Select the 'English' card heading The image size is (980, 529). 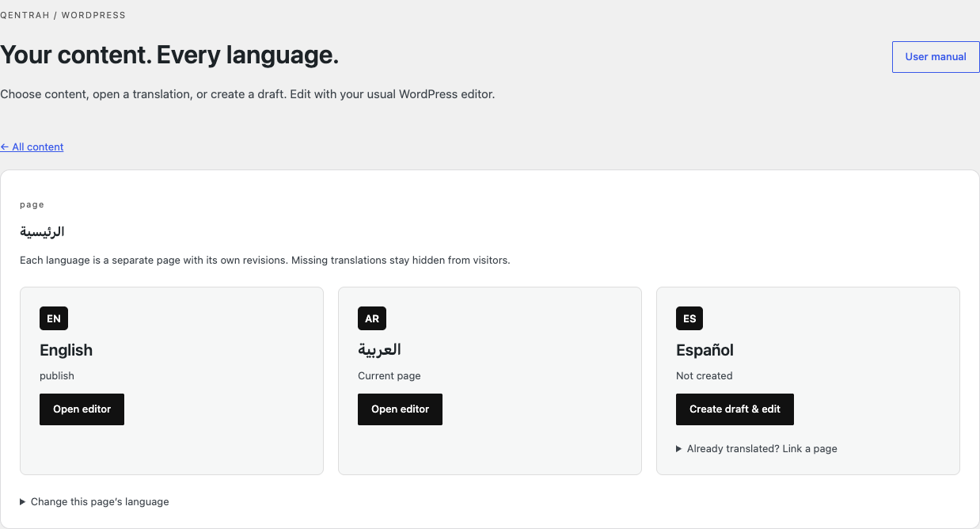[x=66, y=350]
